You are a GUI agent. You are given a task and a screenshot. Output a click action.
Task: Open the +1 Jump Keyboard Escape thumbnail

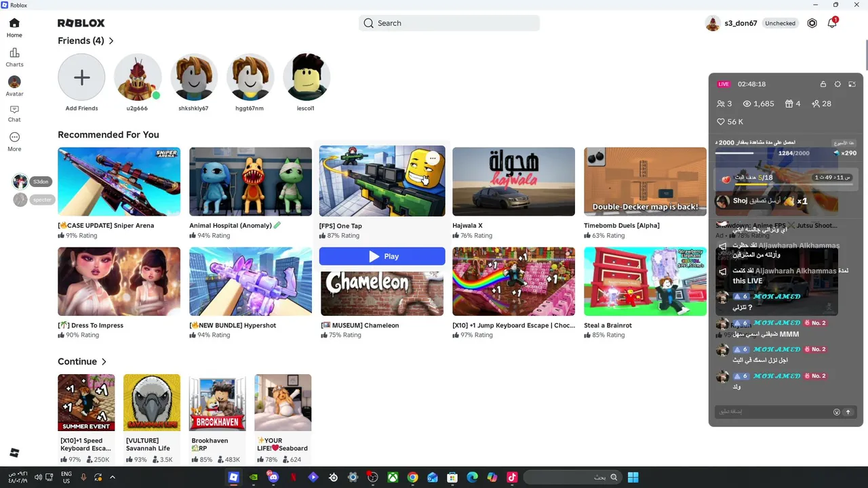(513, 281)
